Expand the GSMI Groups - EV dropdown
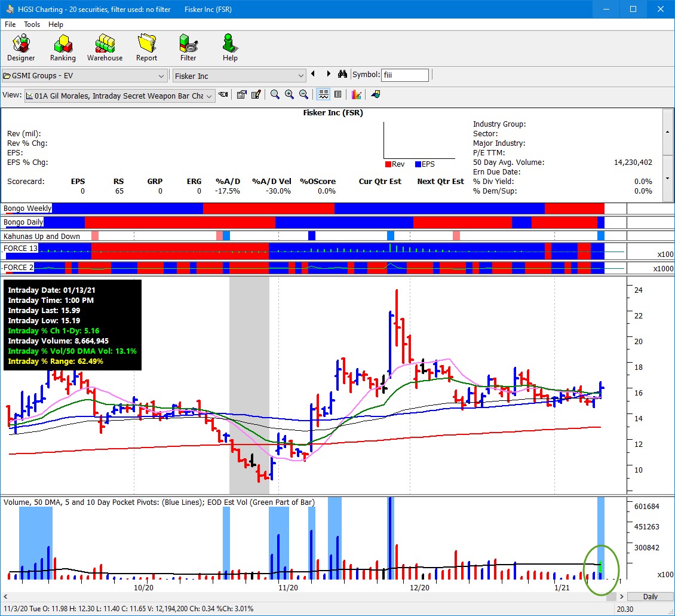Viewport: 675px width, 616px height. coord(161,76)
